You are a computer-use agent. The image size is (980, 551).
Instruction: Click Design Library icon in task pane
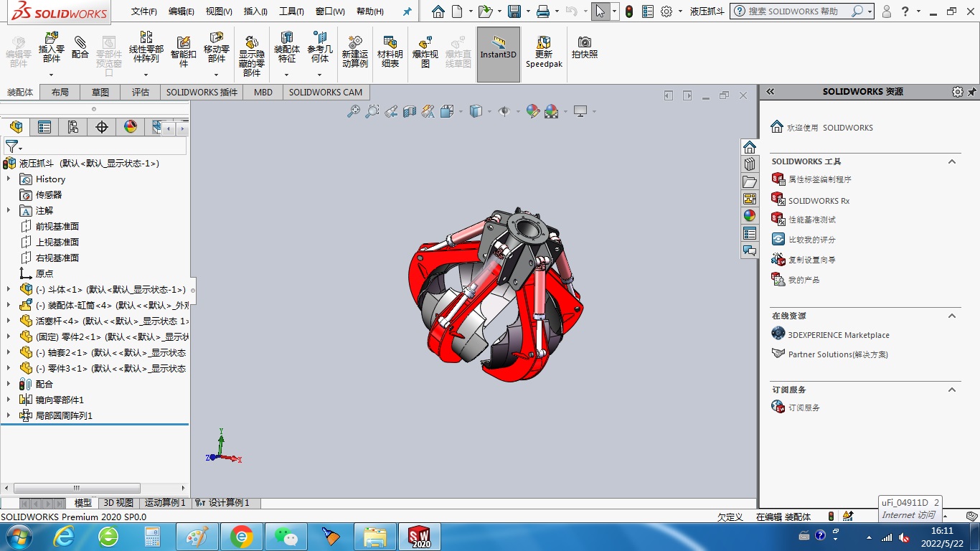750,164
